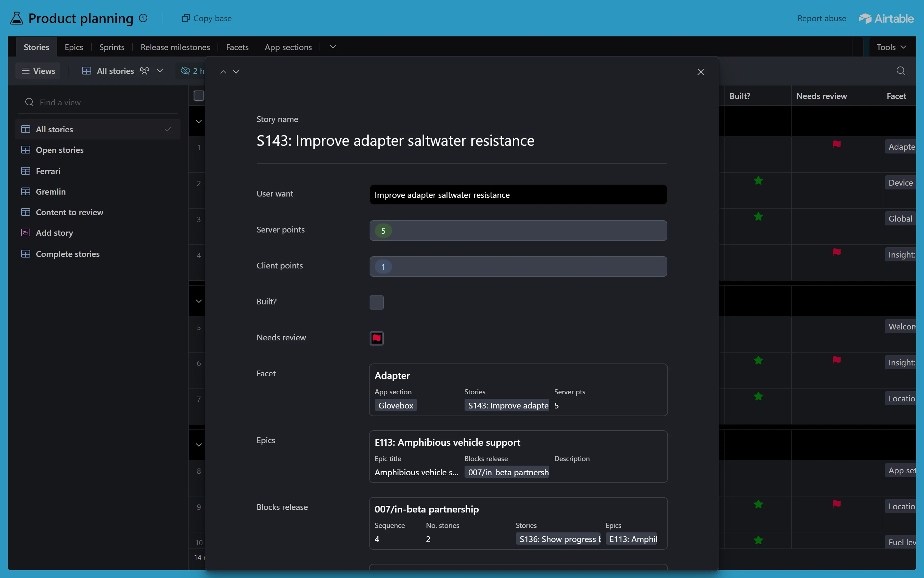
Task: Open the Release milestones tab
Action: (175, 47)
